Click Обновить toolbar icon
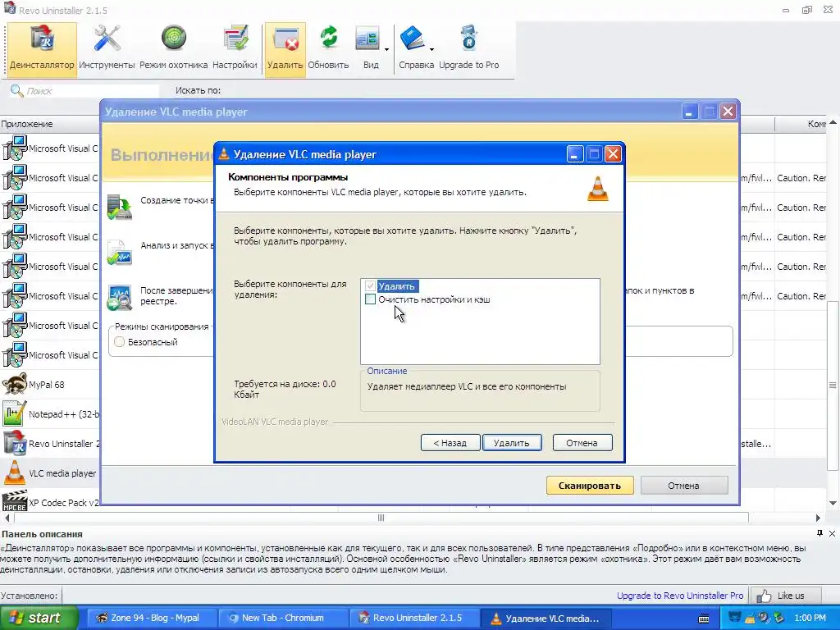The image size is (840, 630). (x=328, y=49)
